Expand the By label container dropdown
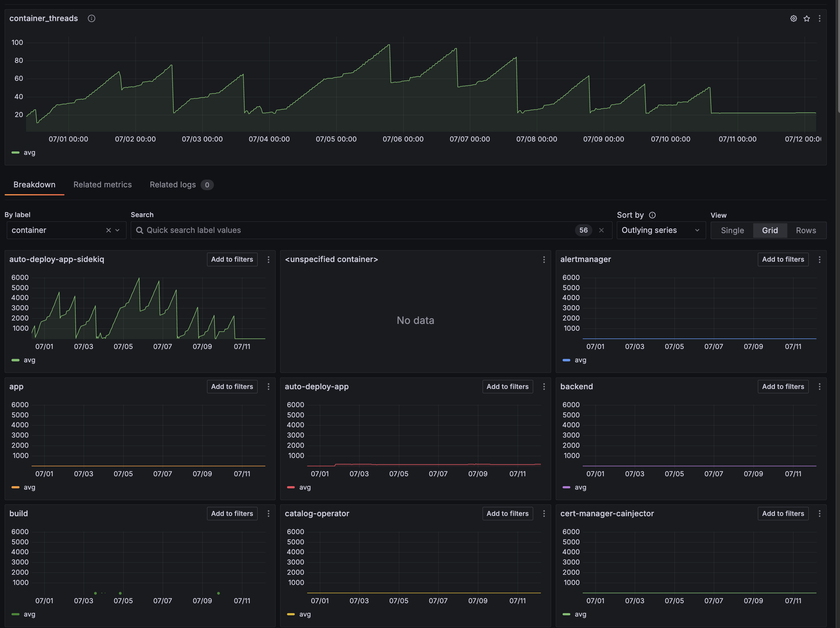The height and width of the screenshot is (628, 840). [117, 230]
